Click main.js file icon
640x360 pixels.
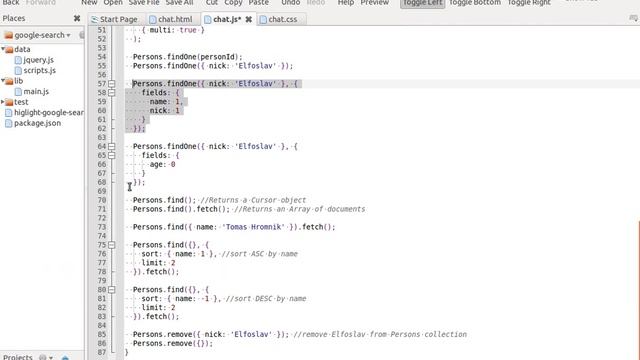(x=18, y=92)
